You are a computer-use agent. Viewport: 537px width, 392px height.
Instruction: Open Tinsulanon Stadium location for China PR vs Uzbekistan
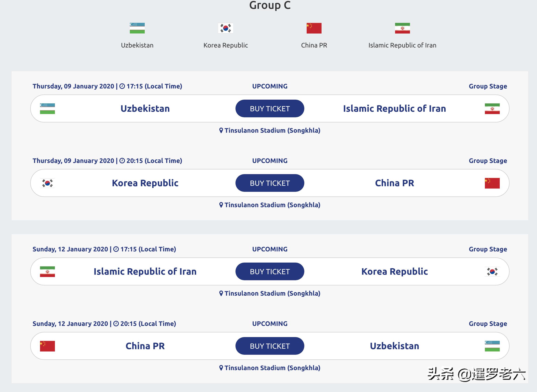tap(270, 368)
